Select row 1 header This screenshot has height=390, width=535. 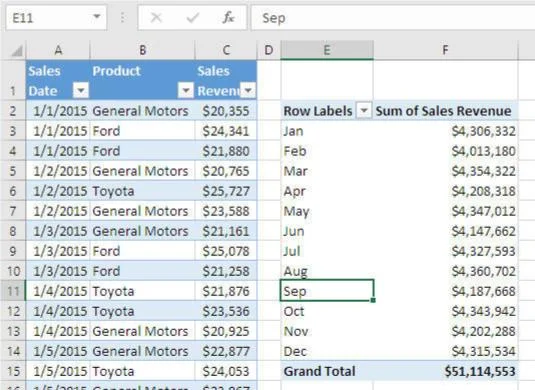tap(13, 81)
